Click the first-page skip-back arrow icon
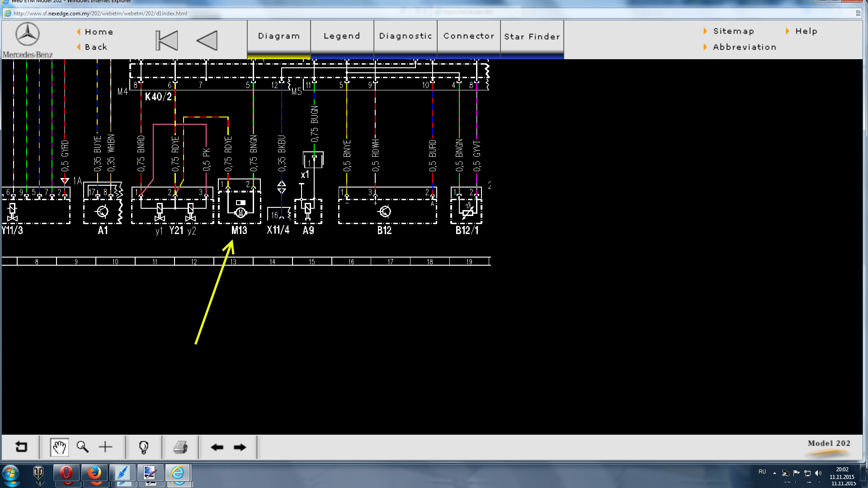The width and height of the screenshot is (868, 488). [166, 41]
